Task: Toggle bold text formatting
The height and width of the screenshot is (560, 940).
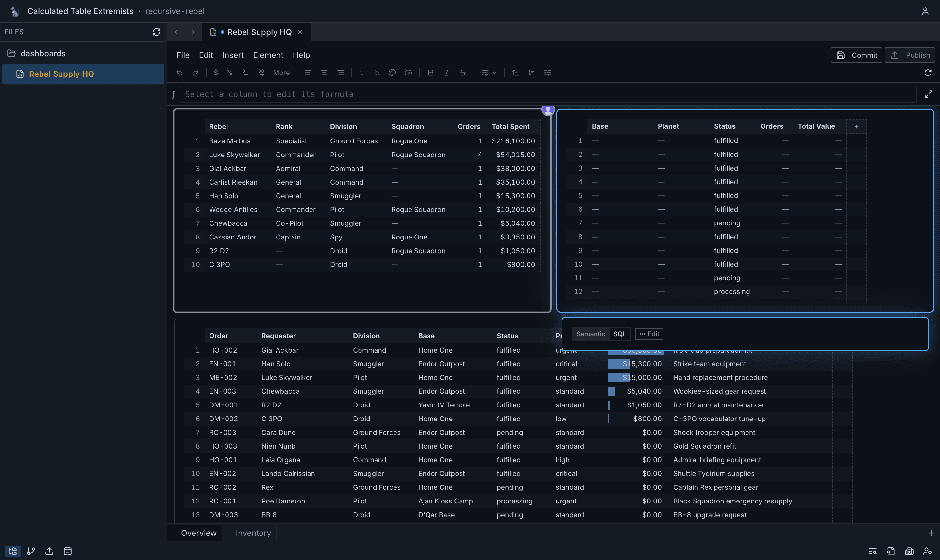Action: [x=431, y=73]
